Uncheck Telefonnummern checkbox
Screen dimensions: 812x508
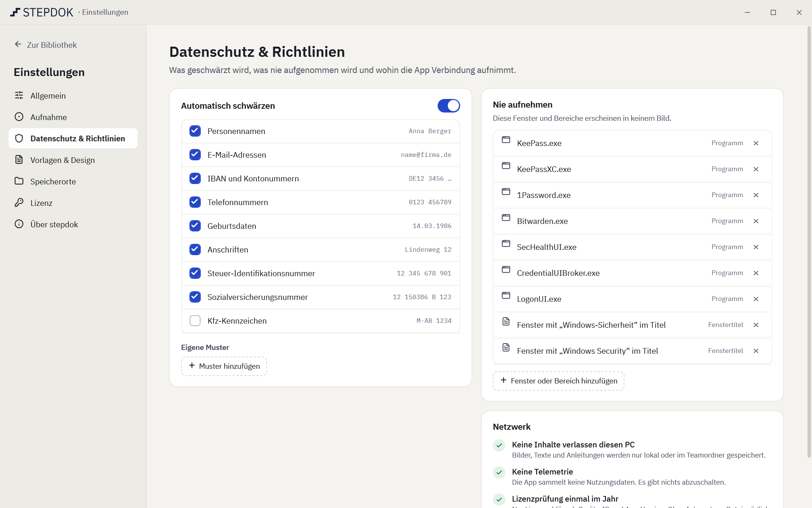click(195, 202)
